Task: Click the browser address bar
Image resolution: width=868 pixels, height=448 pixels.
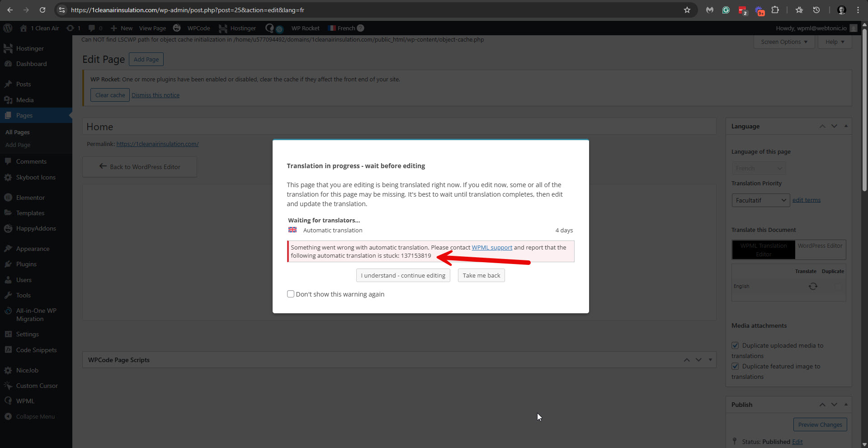Action: tap(375, 10)
